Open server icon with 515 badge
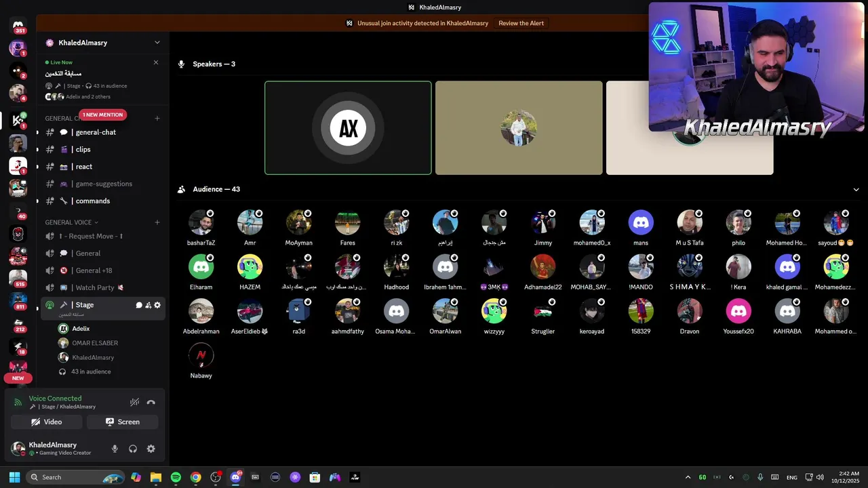The image size is (868, 488). tap(18, 279)
